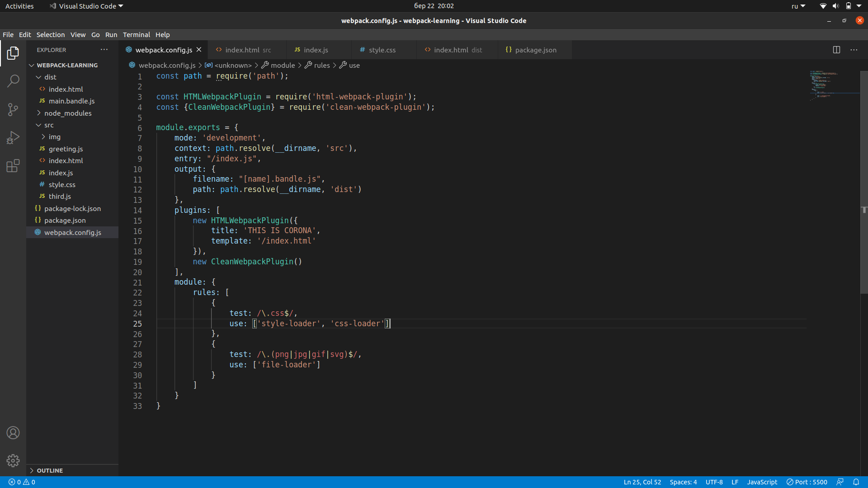
Task: Click webpack.config.js in the breadcrumb
Action: click(162, 65)
